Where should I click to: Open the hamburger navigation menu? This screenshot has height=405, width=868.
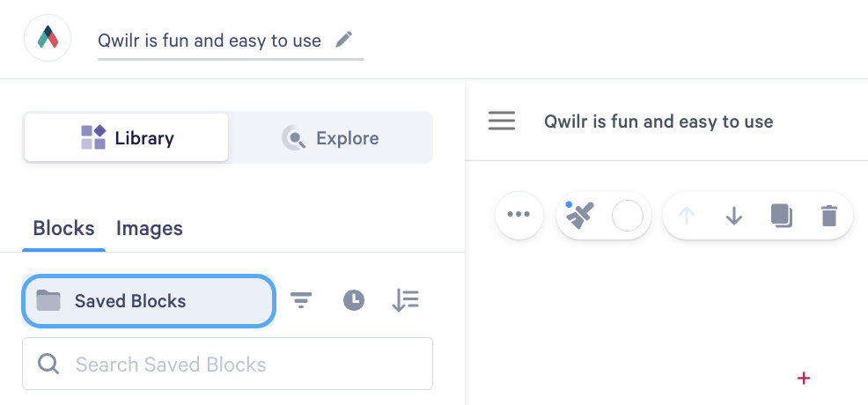pos(502,121)
